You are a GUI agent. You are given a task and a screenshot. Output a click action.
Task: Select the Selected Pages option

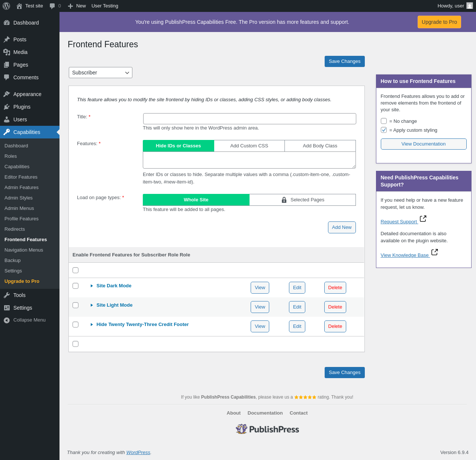coord(303,200)
